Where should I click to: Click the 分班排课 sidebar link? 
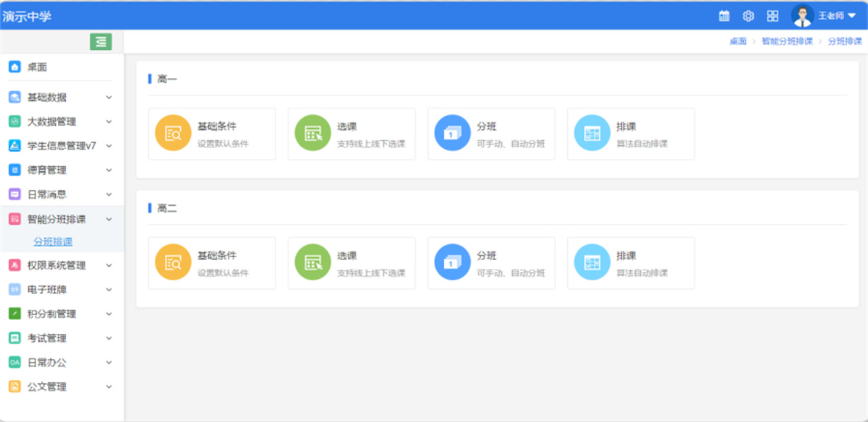pyautogui.click(x=53, y=242)
